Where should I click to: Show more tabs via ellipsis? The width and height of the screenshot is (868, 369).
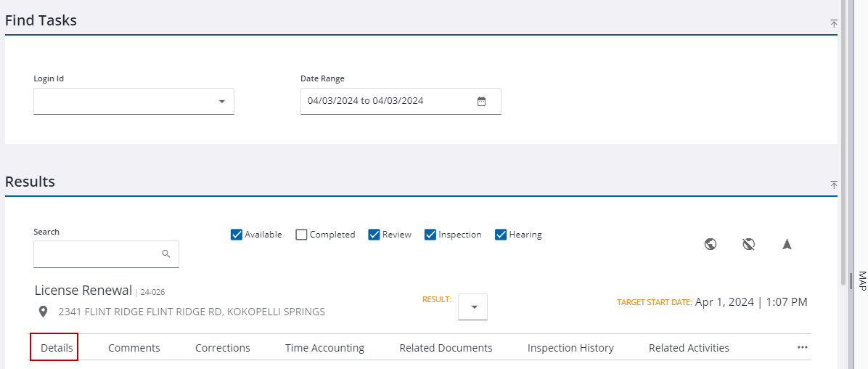802,347
